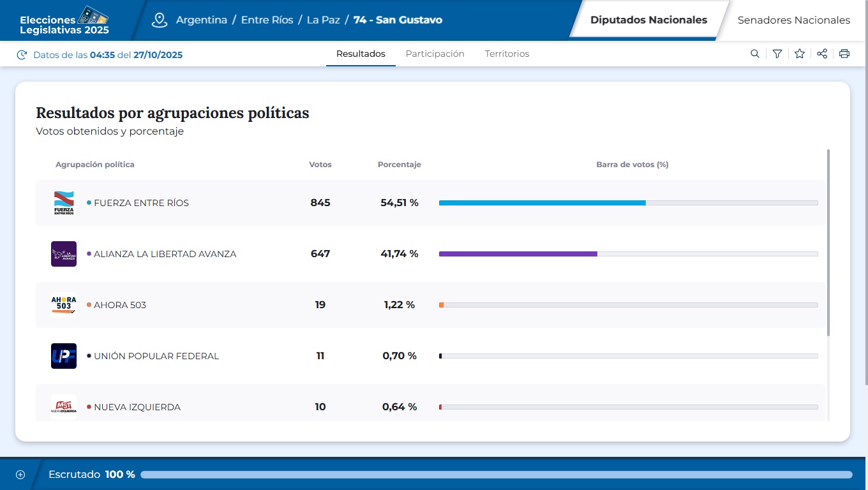Viewport: 868px width, 490px height.
Task: Open the filter options
Action: click(777, 54)
